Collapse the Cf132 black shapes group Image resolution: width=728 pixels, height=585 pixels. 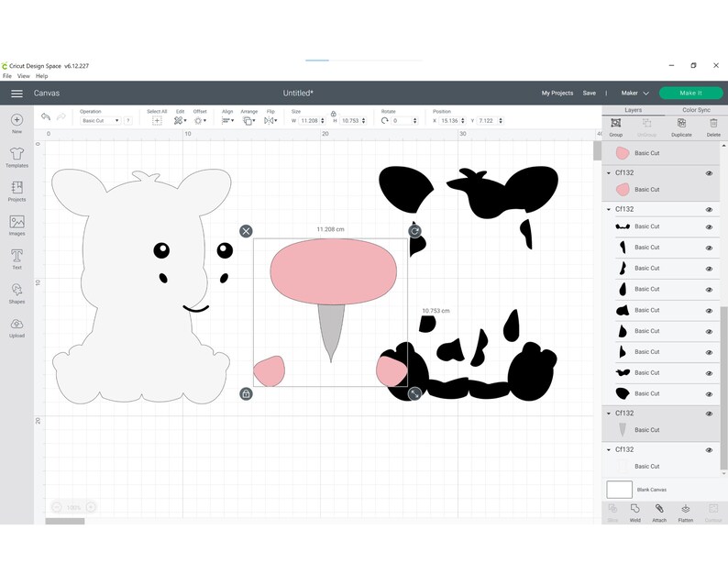(609, 209)
